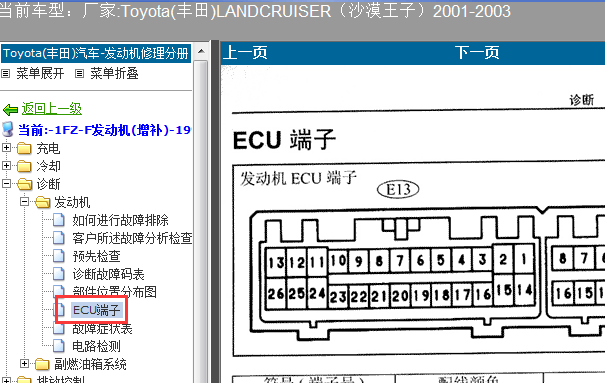Click the 冷却 folder icon
Viewport: 605px width, 383px height.
click(24, 166)
